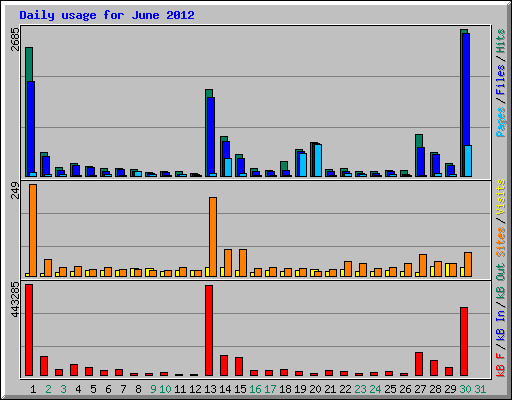Viewport: 512px width, 400px height.
Task: Click the orange sites bar for day 27
Action: click(423, 265)
